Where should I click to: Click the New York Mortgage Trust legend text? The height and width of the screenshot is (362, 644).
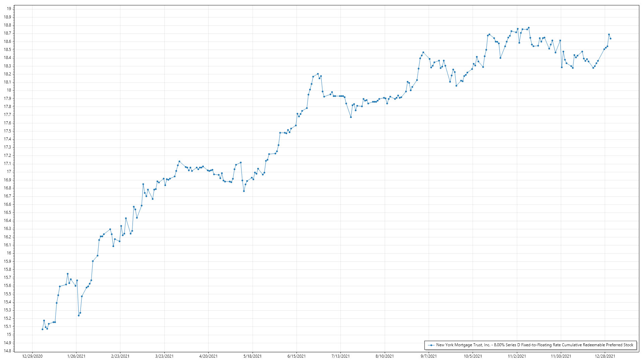point(535,345)
